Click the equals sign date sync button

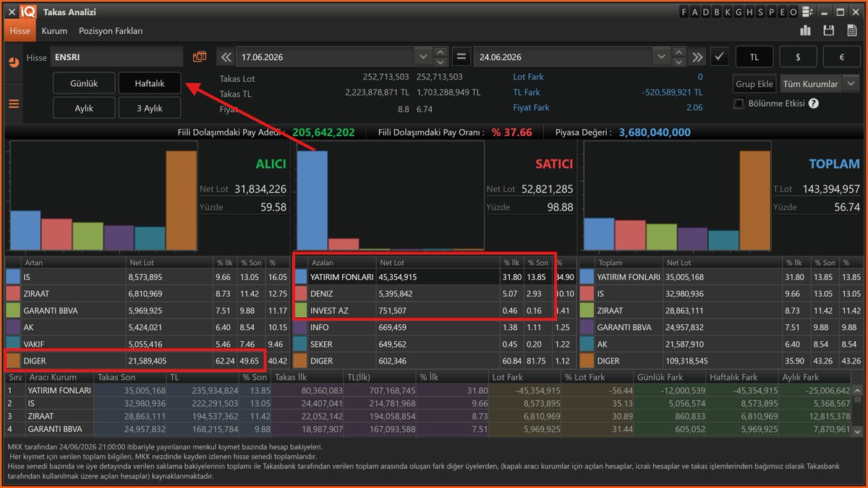click(461, 57)
